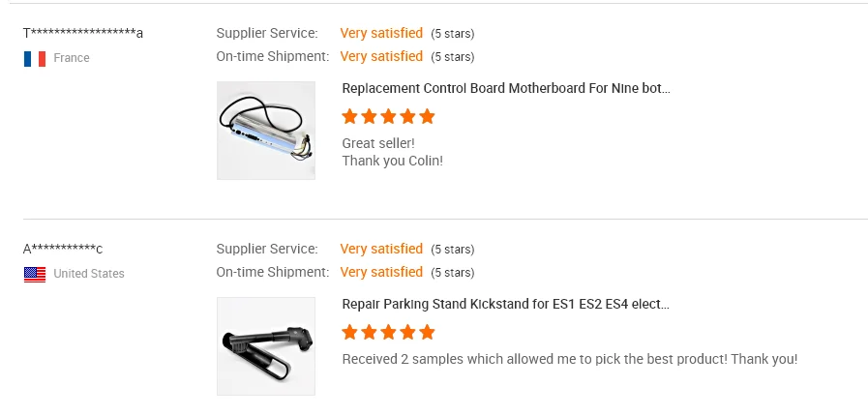
Task: Open the control board motherboard product thumbnail
Action: click(x=266, y=131)
